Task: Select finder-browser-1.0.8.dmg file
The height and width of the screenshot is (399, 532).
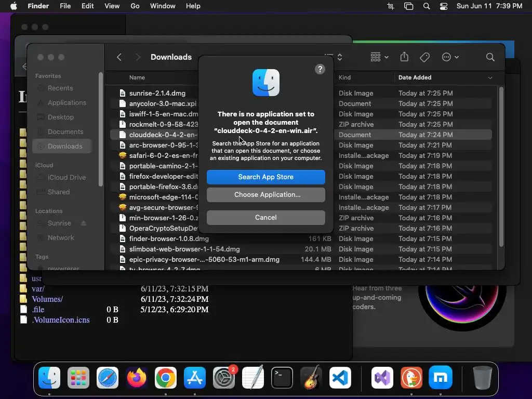Action: pos(301,239)
